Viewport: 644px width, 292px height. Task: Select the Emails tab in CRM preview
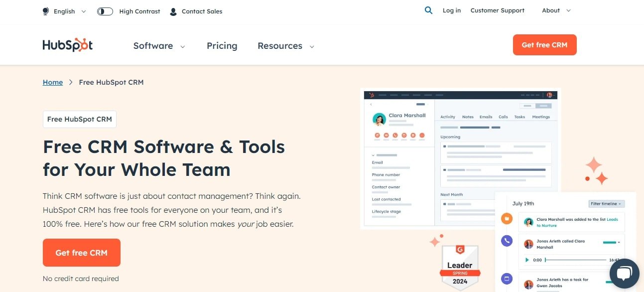486,117
